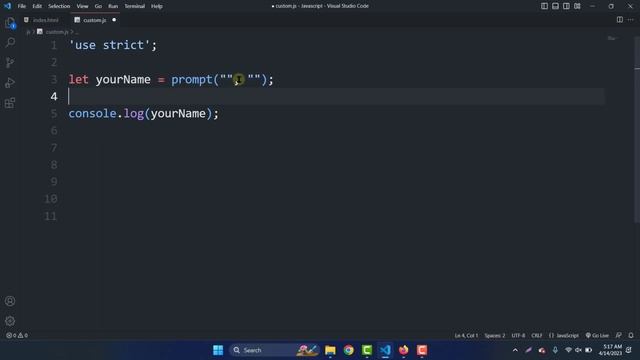
Task: Open the red C app in taskbar
Action: 422,350
